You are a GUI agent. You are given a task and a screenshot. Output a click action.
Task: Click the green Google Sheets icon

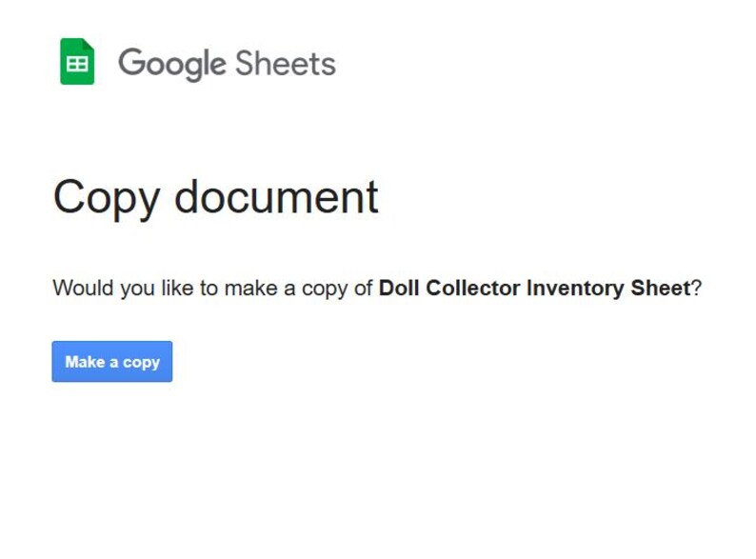point(77,61)
